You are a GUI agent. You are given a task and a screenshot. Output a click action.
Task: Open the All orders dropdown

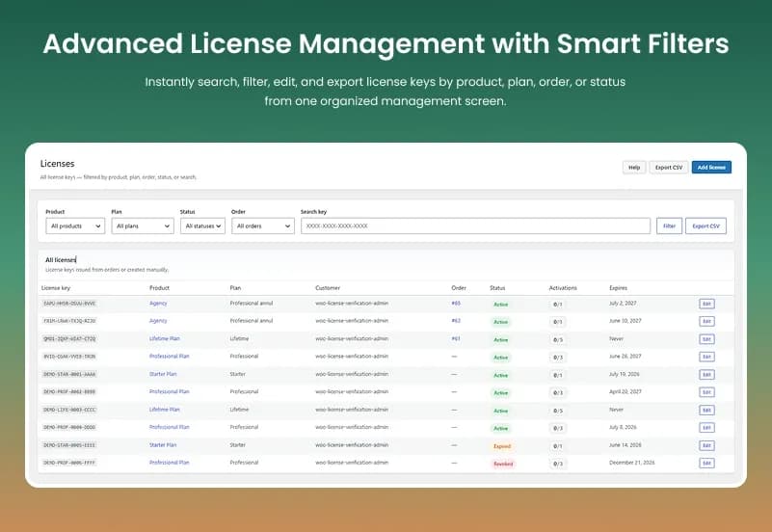tap(263, 226)
